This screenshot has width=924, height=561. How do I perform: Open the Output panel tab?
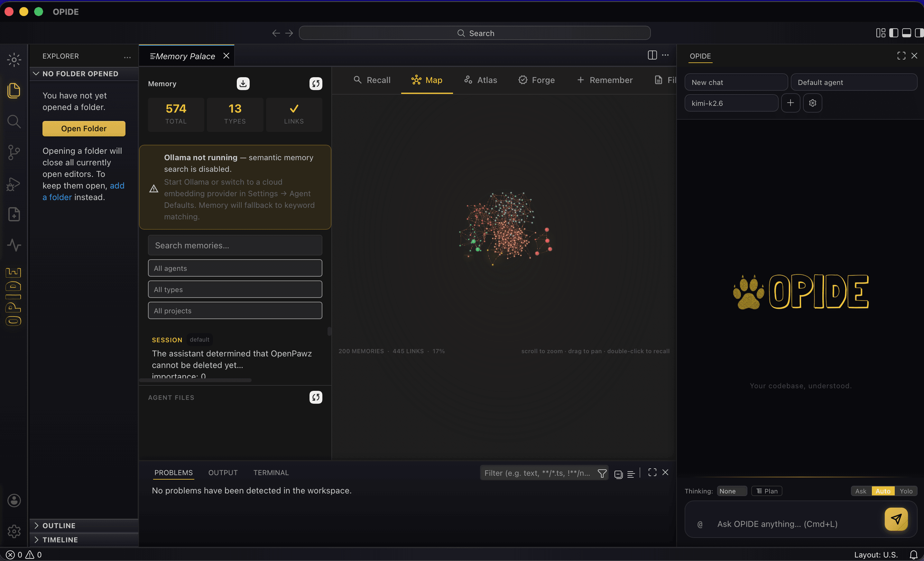(x=223, y=473)
